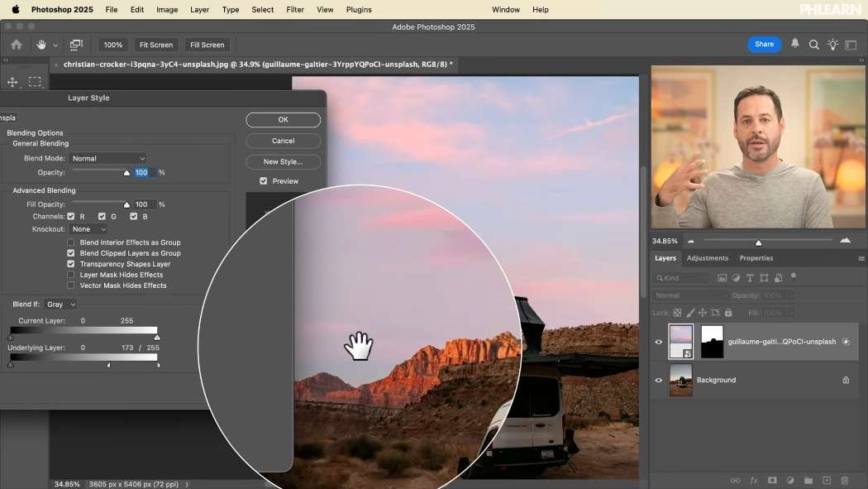This screenshot has height=489, width=868.
Task: Click the delete layer trash icon
Action: pos(845,481)
